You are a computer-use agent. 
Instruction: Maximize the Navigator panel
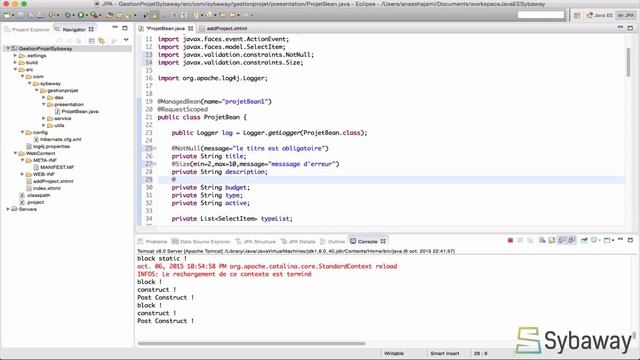click(125, 28)
